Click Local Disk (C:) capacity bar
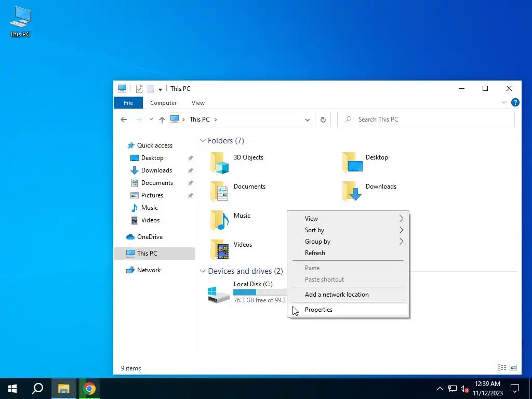The width and height of the screenshot is (532, 399). click(260, 292)
